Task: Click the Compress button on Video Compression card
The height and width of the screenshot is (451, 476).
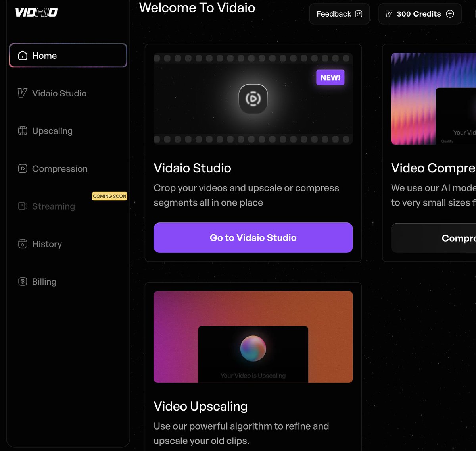Action: tap(434, 238)
